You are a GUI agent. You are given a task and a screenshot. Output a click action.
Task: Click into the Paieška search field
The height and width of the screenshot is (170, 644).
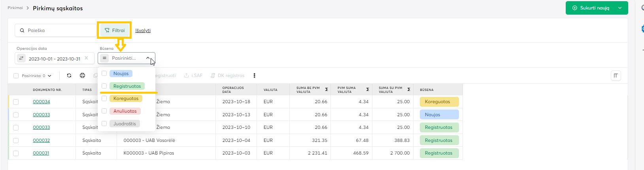click(59, 30)
